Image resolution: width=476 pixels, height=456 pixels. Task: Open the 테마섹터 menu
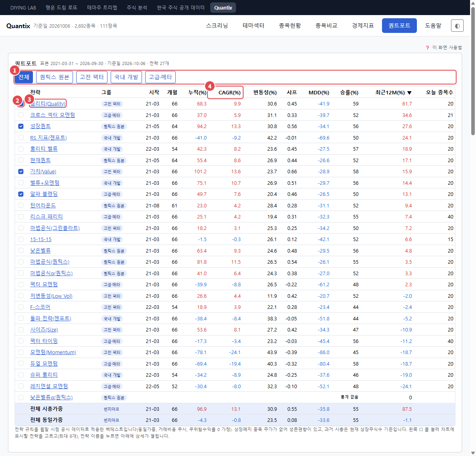(x=253, y=26)
